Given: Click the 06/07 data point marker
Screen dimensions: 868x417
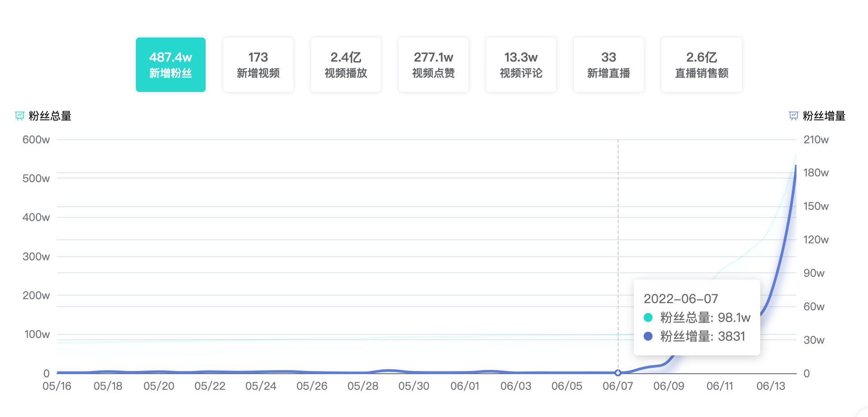Looking at the screenshot, I should click(618, 373).
